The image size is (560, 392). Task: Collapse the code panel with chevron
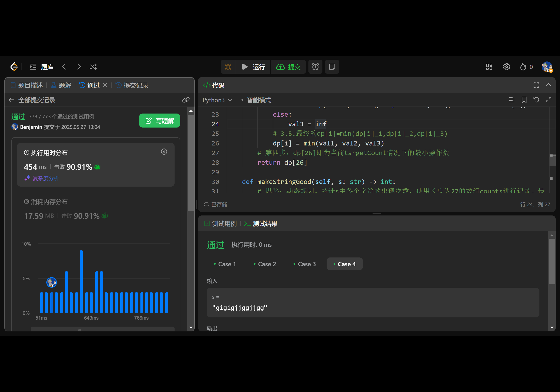click(x=549, y=85)
